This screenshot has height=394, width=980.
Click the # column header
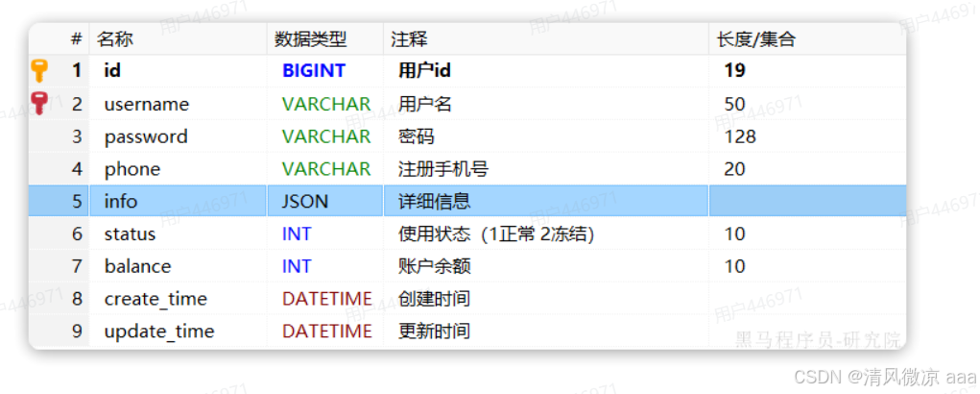[x=76, y=39]
